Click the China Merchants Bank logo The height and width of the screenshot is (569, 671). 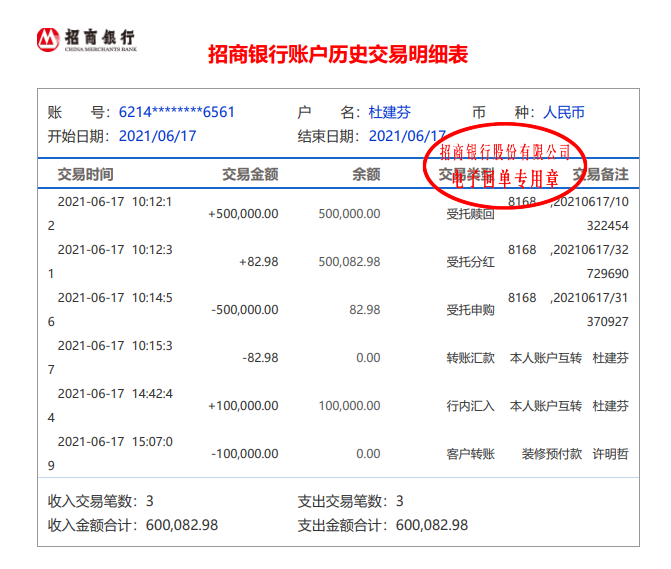[x=86, y=40]
